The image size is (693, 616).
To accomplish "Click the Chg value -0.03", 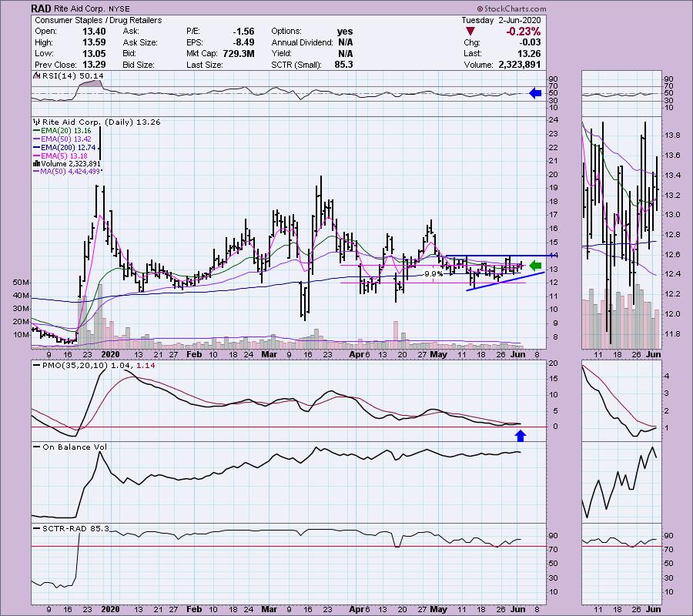I will pyautogui.click(x=531, y=42).
